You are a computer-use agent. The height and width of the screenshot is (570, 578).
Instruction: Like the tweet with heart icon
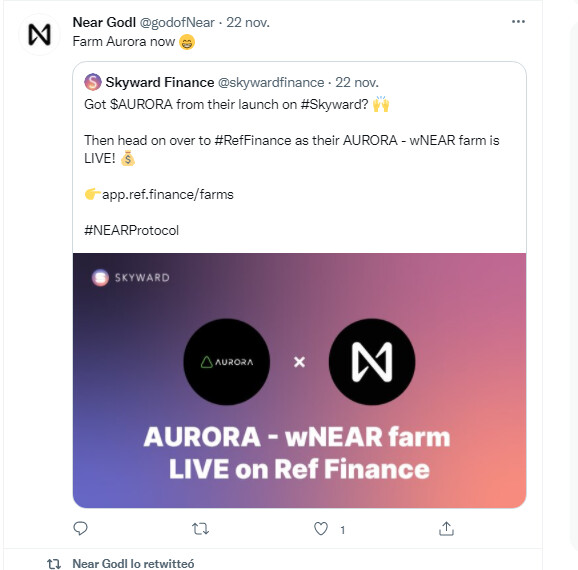point(321,529)
